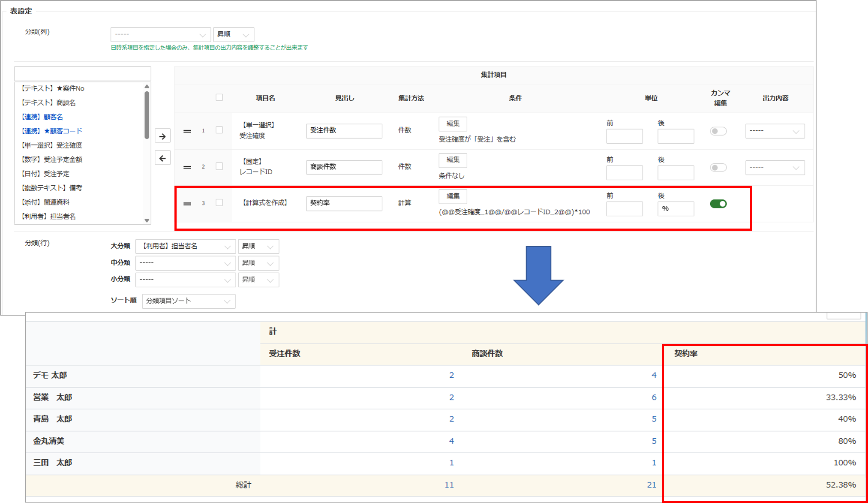The image size is (868, 503).
Task: Click left arrow to remove item
Action: pyautogui.click(x=162, y=158)
